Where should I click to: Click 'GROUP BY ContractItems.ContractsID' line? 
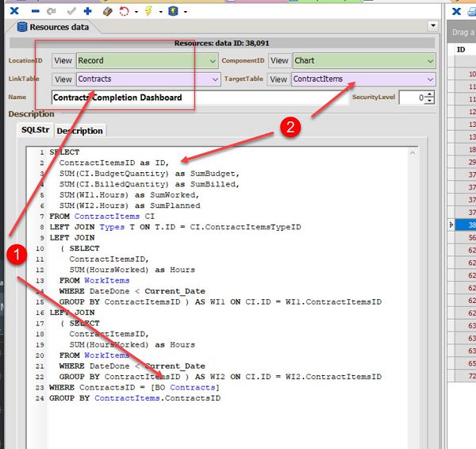[135, 398]
